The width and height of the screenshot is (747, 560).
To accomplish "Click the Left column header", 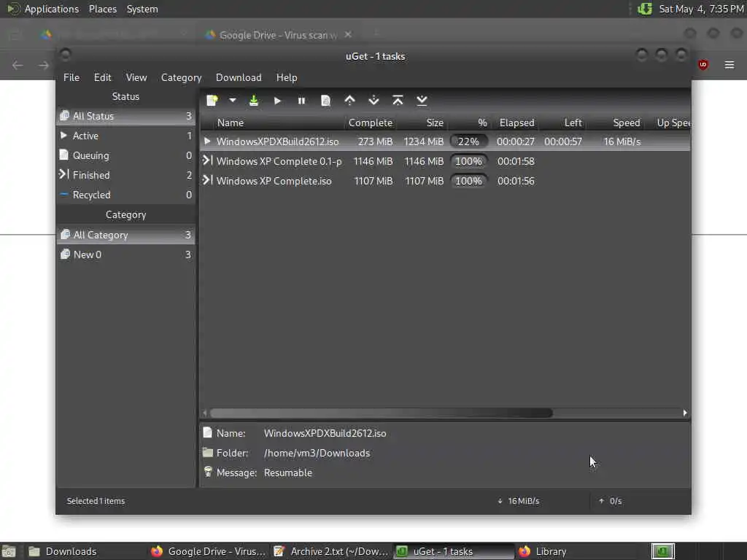I will [x=564, y=122].
